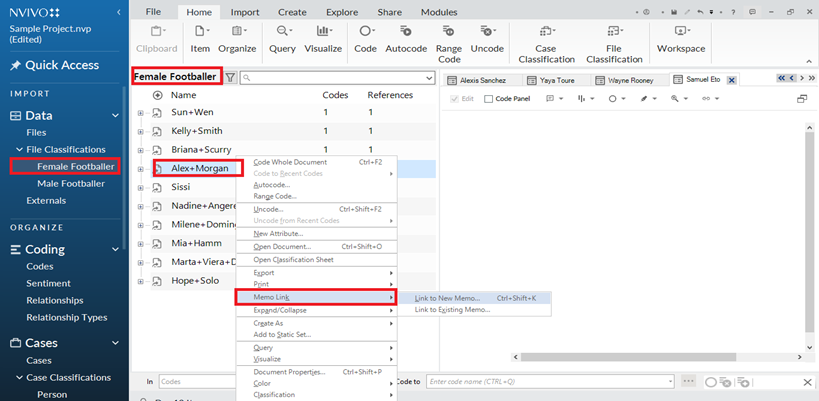Expand the Sissi row
This screenshot has width=819, height=401.
tap(141, 187)
